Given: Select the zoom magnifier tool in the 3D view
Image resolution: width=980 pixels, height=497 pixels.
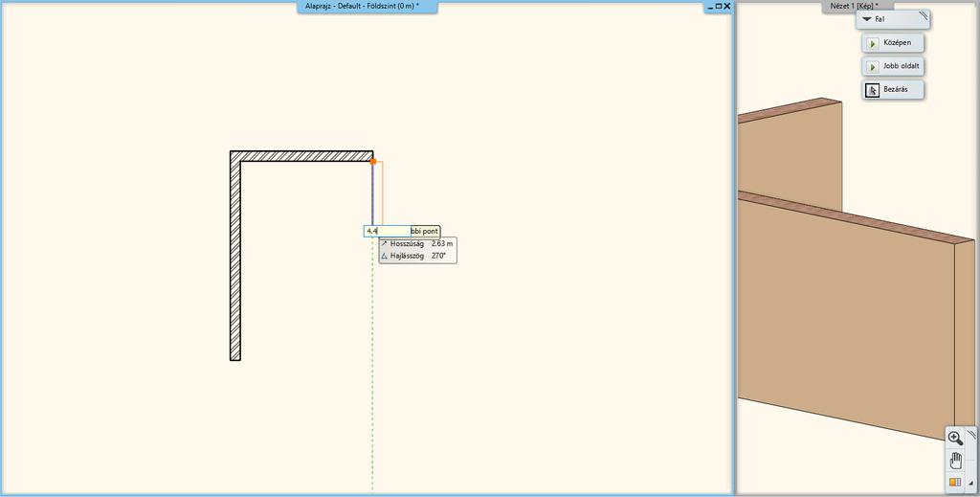Looking at the screenshot, I should coord(955,439).
